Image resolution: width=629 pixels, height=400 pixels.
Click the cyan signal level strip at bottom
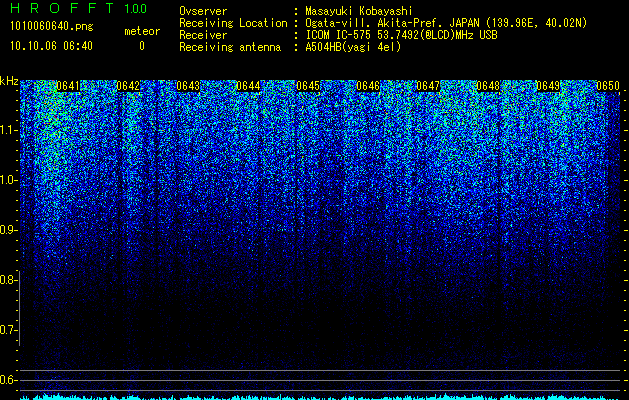point(320,397)
